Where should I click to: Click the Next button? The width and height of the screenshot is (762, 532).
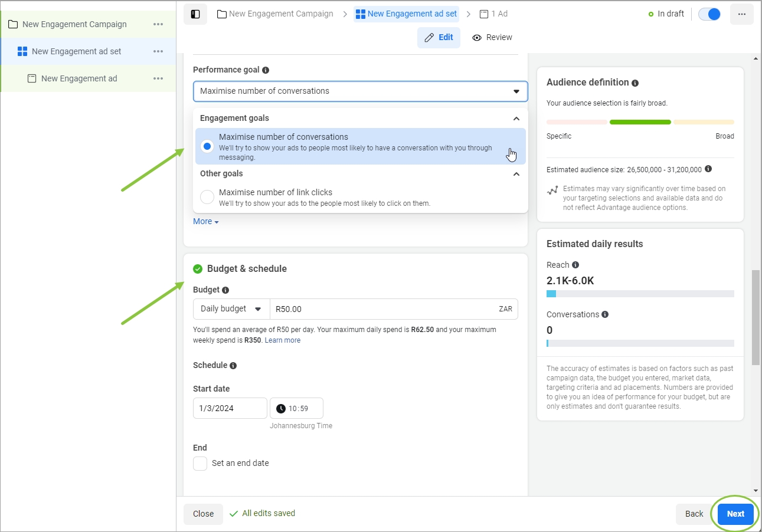click(735, 514)
